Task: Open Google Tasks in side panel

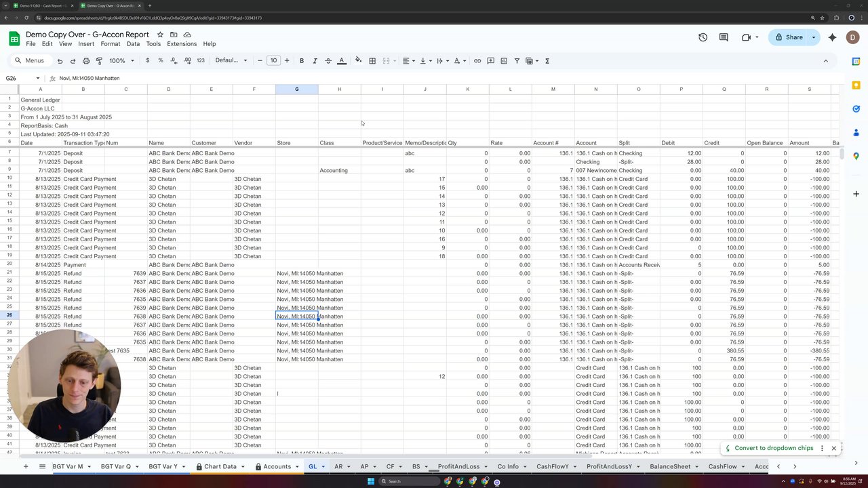Action: pyautogui.click(x=856, y=108)
